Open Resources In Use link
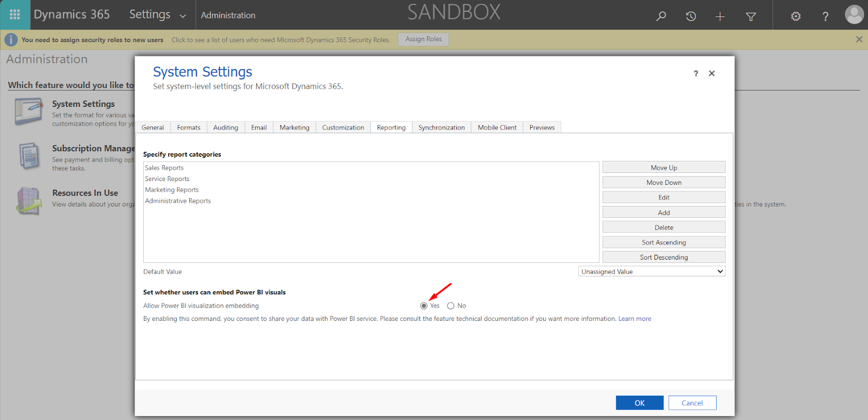 click(85, 193)
